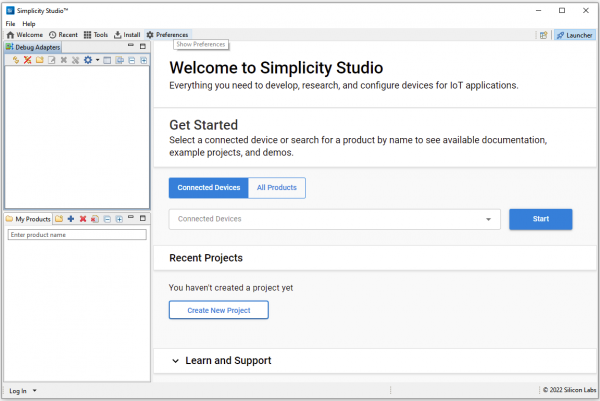Click the disconnect adapters red-crossed icon

point(28,60)
